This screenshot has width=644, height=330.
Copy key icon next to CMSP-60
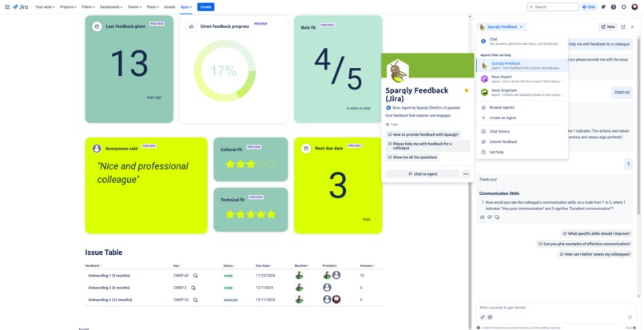pos(196,276)
